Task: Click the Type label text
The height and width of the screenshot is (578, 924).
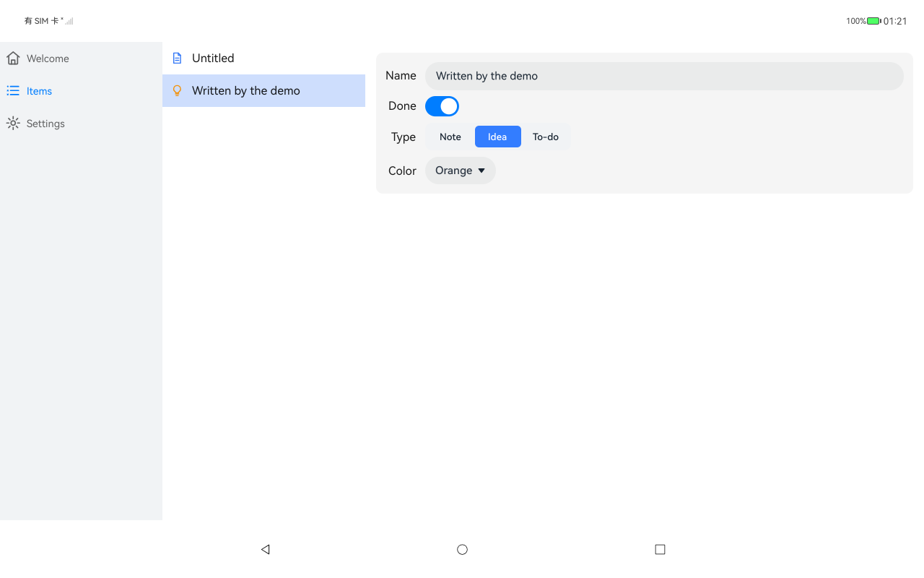Action: click(404, 137)
